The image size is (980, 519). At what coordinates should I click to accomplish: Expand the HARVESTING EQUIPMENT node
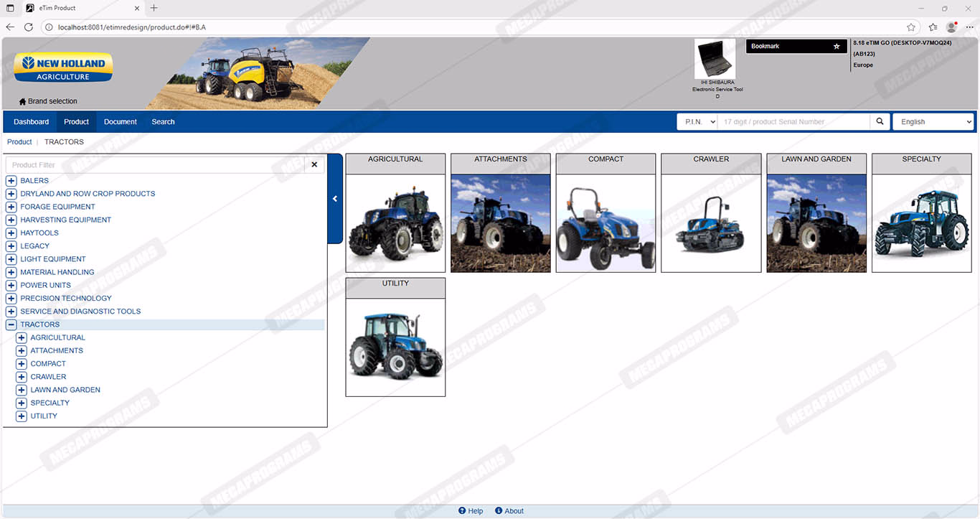coord(11,220)
